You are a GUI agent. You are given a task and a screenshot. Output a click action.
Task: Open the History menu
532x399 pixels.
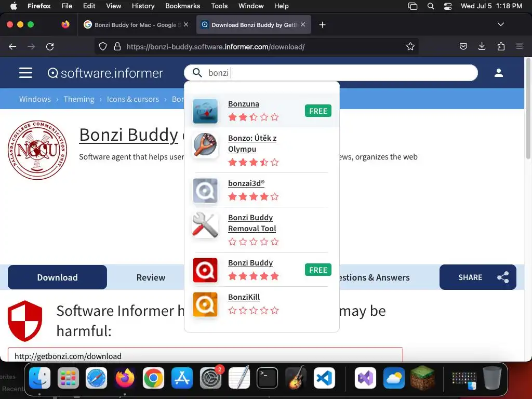[x=143, y=6]
